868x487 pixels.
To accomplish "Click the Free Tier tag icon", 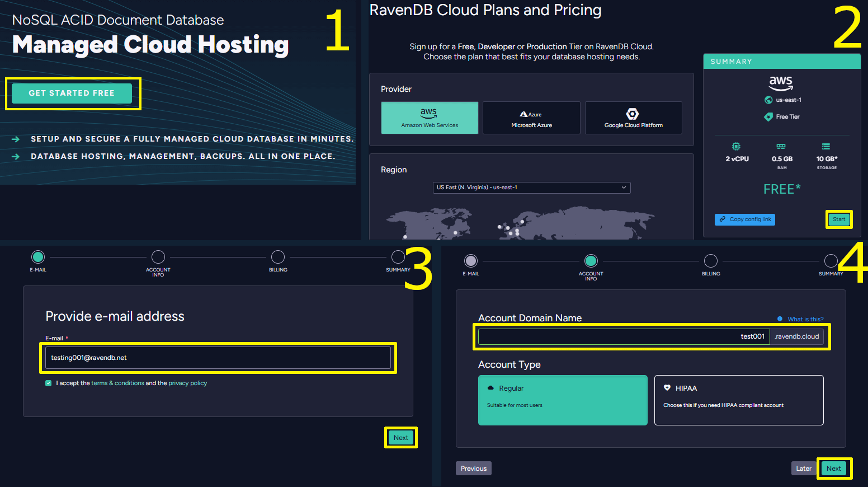I will [x=768, y=117].
